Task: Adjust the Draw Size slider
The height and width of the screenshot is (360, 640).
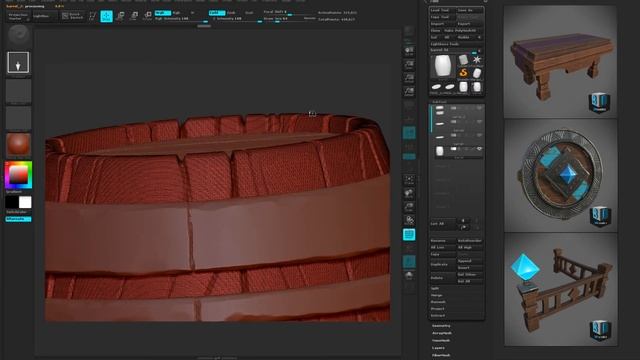Action: (282, 19)
